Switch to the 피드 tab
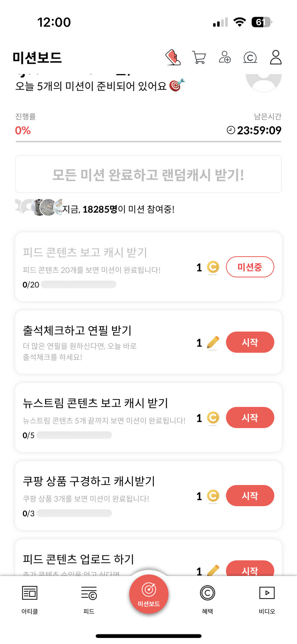This screenshot has width=297, height=644. pos(89,598)
